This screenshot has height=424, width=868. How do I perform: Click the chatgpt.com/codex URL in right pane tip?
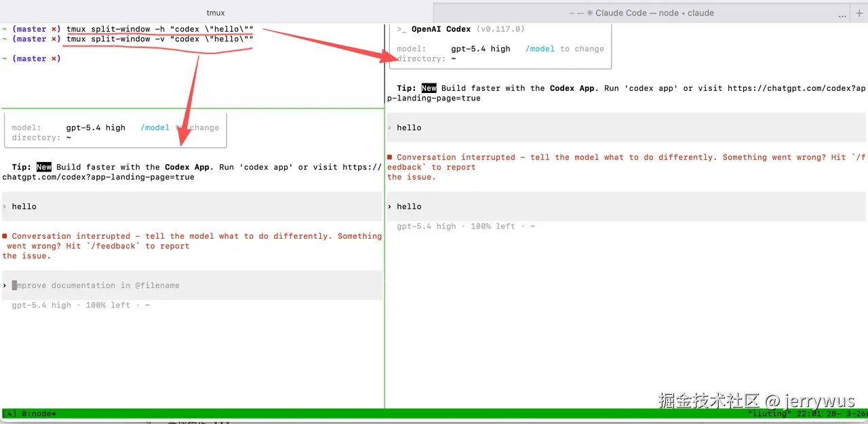(x=627, y=93)
